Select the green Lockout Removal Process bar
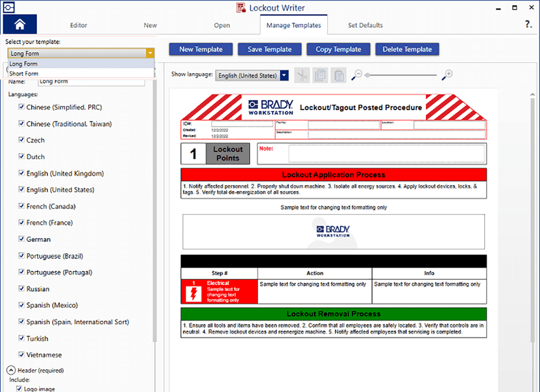 (333, 314)
